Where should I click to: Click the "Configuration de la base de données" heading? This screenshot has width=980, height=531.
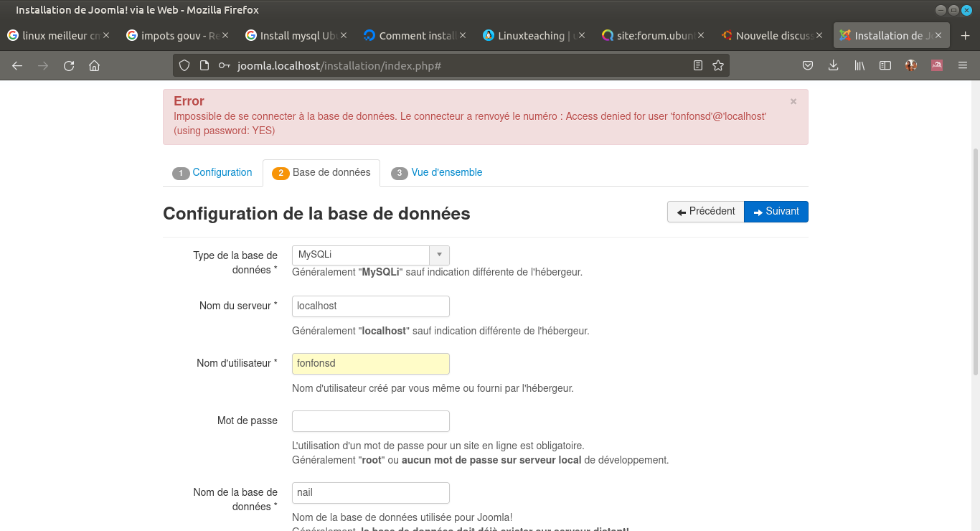316,214
